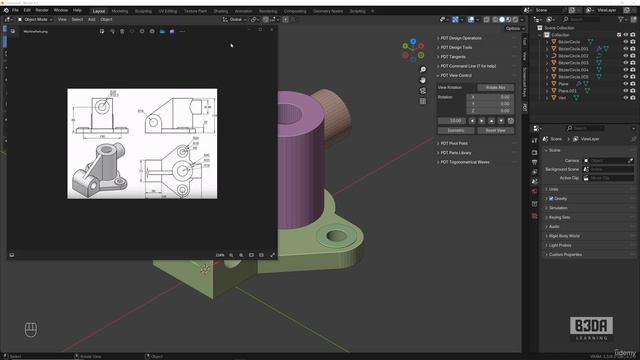The width and height of the screenshot is (640, 360).
Task: Toggle visibility of Plane object
Action: [626, 84]
